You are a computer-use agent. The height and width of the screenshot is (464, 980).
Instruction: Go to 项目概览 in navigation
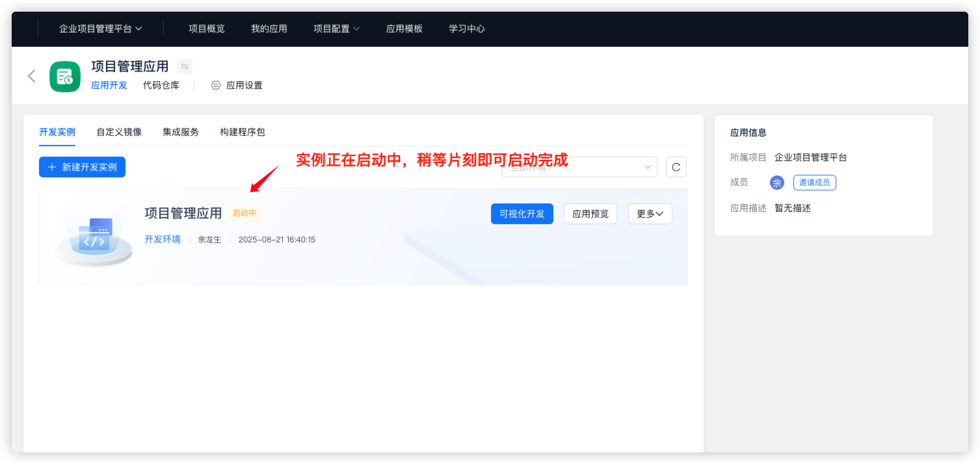click(x=207, y=29)
